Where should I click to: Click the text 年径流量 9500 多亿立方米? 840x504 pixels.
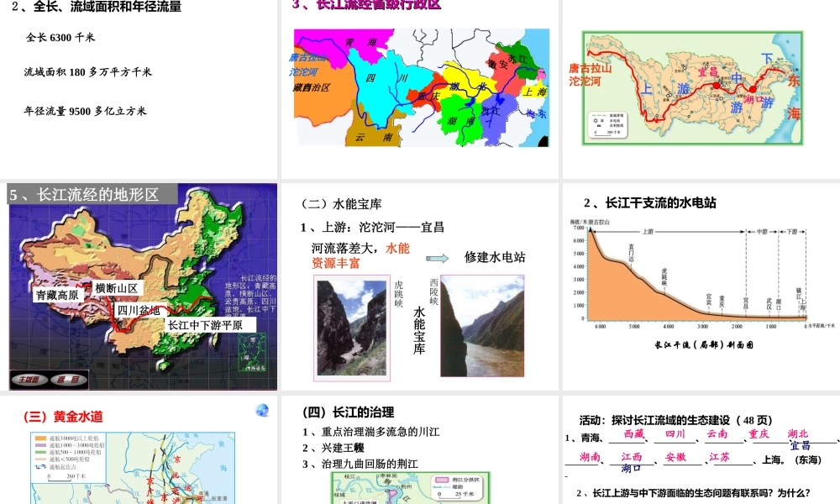click(85, 111)
